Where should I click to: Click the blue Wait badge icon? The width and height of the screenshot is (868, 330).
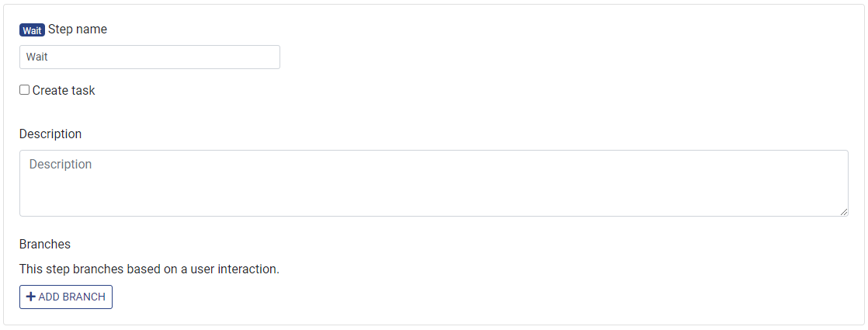(32, 30)
